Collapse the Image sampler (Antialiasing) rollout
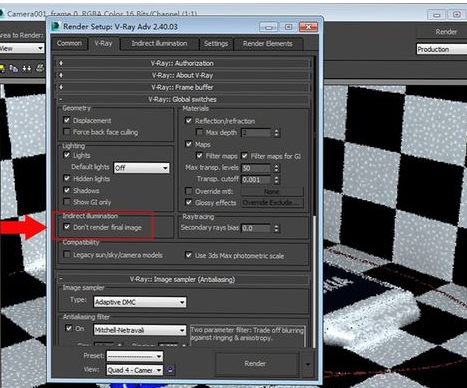The image size is (467, 388). [183, 279]
